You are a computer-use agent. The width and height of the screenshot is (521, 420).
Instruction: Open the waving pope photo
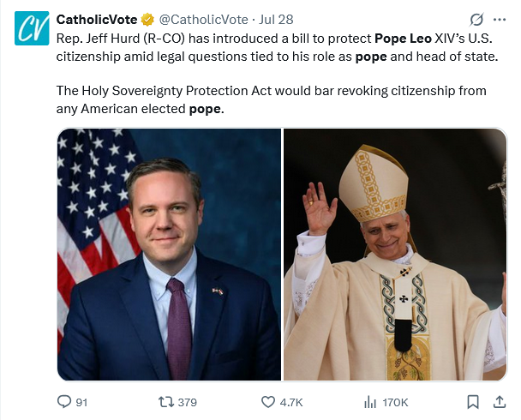[394, 255]
